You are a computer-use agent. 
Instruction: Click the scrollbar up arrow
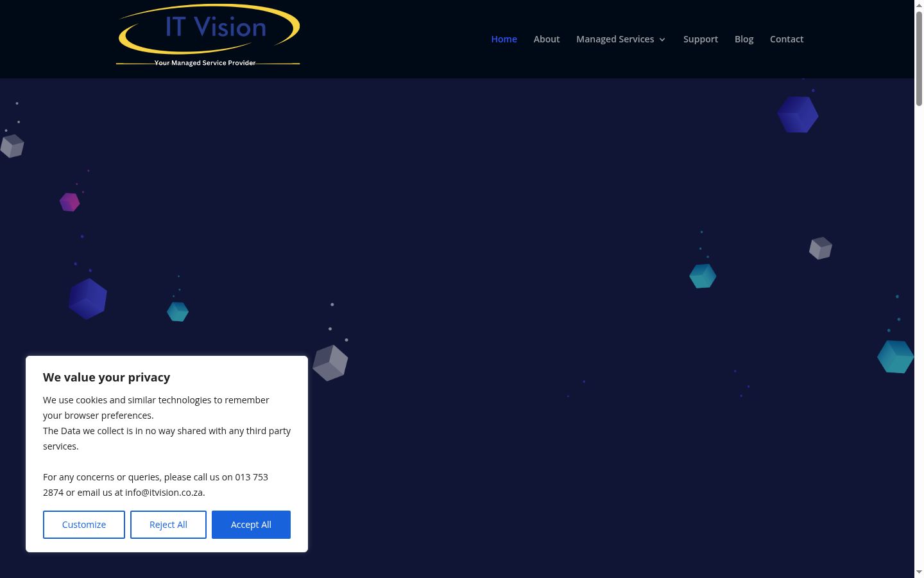click(919, 4)
